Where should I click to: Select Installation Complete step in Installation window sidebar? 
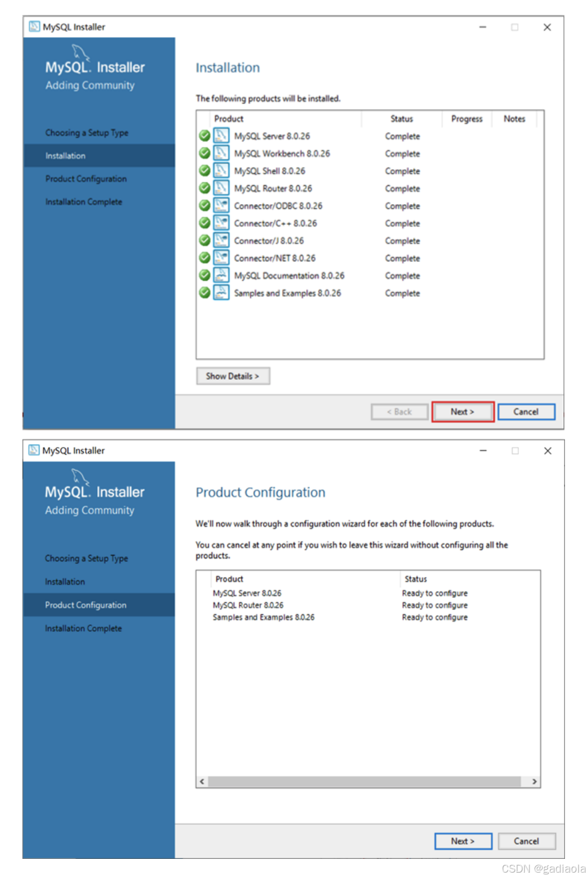[84, 202]
